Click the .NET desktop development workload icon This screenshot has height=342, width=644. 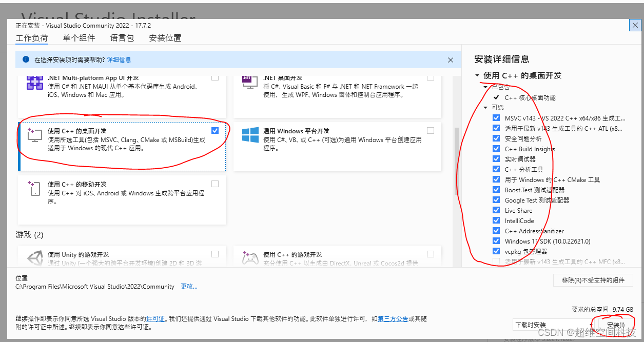(x=250, y=82)
